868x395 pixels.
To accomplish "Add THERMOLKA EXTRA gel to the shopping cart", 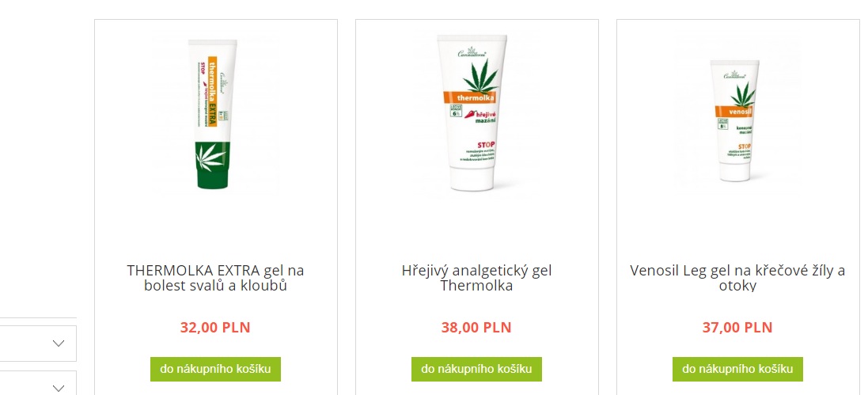I will [215, 369].
